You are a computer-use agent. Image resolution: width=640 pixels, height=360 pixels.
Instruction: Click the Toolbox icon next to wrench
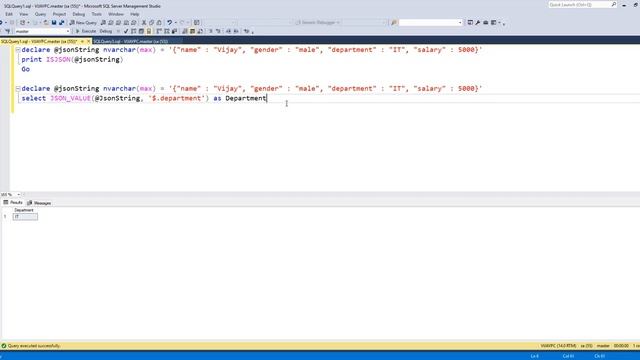pyautogui.click(x=485, y=22)
